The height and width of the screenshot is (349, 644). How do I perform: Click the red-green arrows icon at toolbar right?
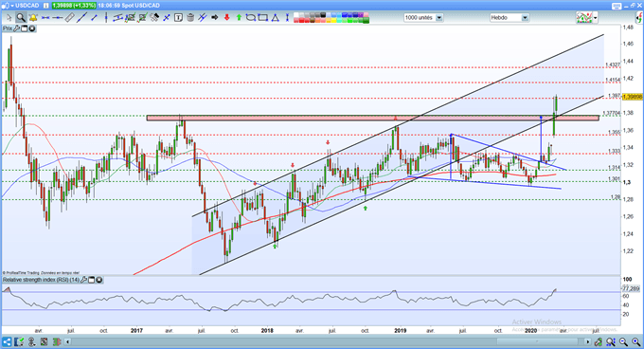[x=638, y=18]
